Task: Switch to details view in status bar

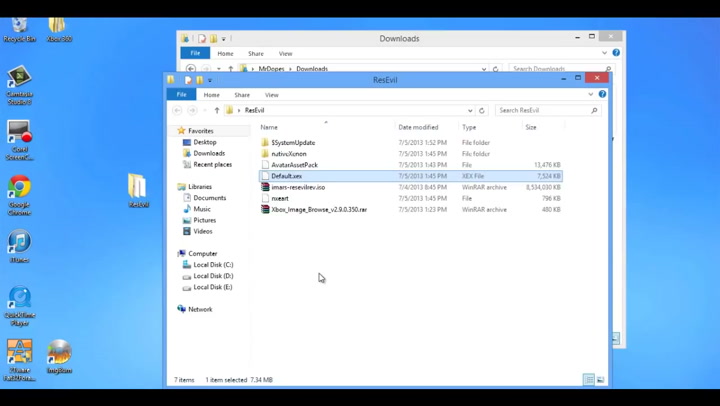Action: [588, 380]
